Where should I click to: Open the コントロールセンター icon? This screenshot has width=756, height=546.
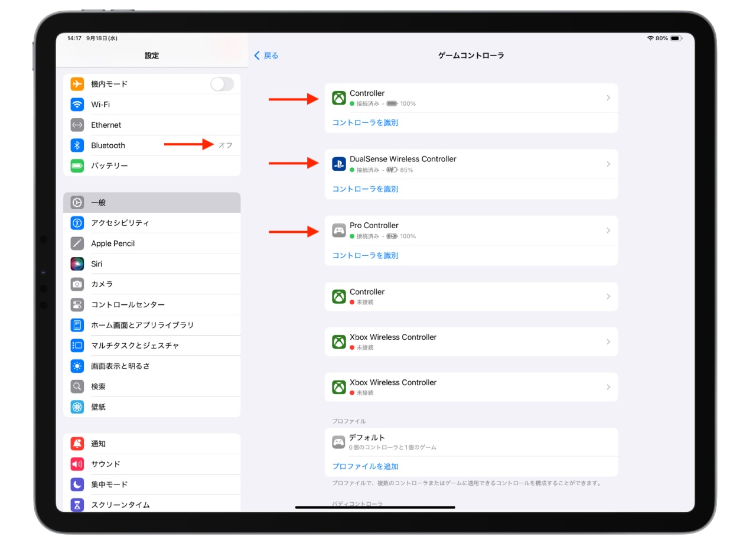(77, 305)
